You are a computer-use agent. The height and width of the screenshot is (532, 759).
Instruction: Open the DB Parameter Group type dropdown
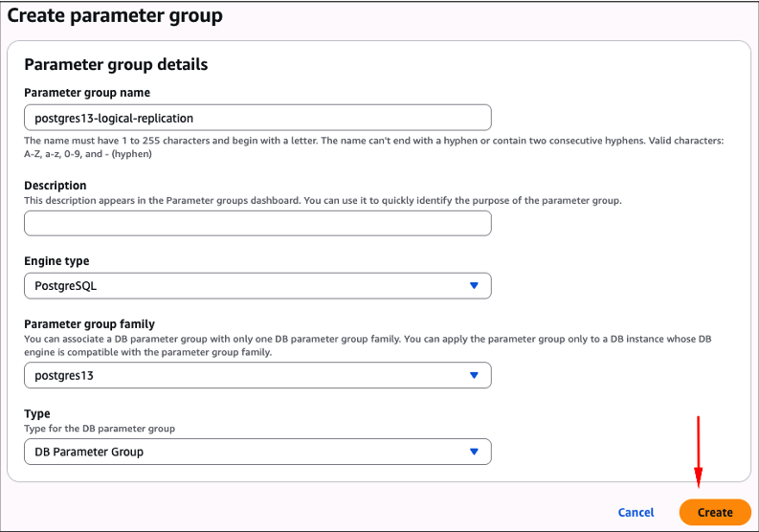click(x=257, y=452)
